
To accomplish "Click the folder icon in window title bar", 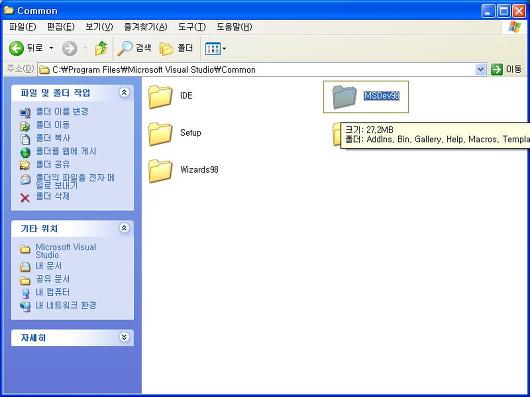I will [8, 10].
